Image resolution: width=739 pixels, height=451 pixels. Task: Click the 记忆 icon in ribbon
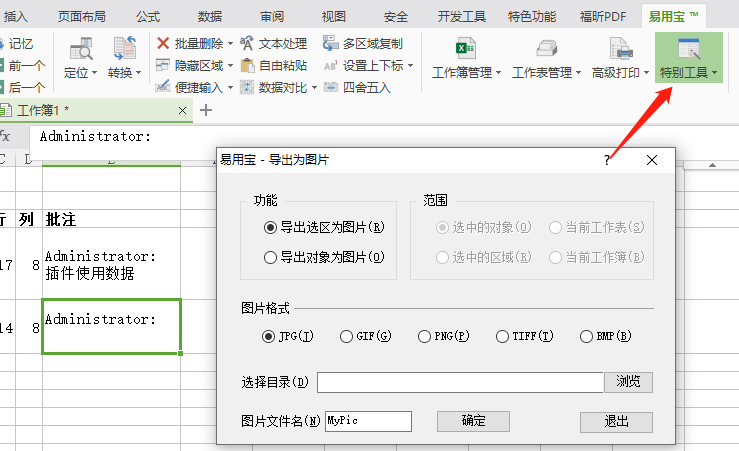click(x=2, y=43)
